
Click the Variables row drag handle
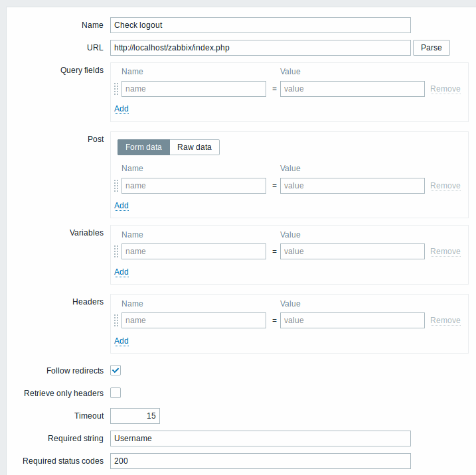[x=116, y=251]
